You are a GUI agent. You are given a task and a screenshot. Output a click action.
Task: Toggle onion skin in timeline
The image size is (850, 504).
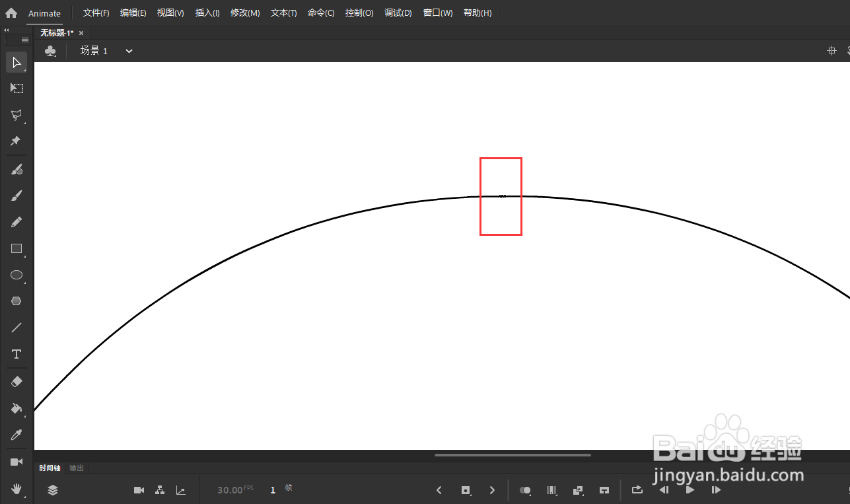[526, 490]
